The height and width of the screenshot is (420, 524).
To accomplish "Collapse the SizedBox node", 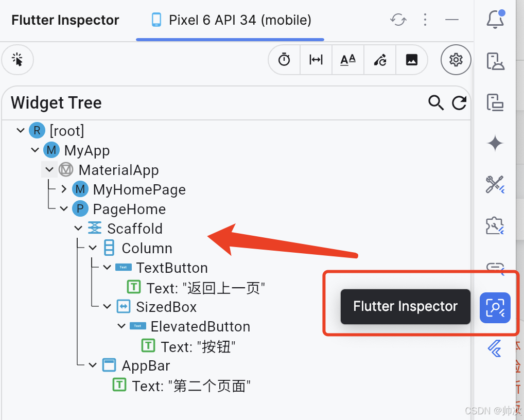I will (x=107, y=306).
